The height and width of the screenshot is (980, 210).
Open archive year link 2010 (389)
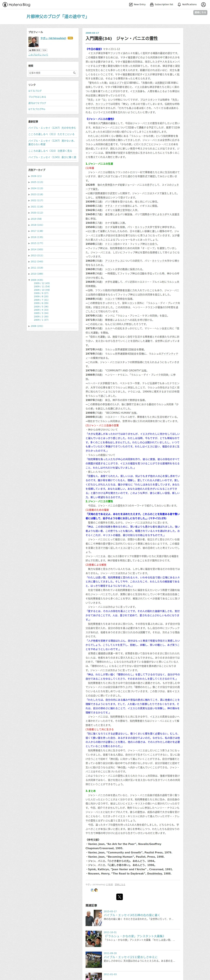tap(37, 274)
